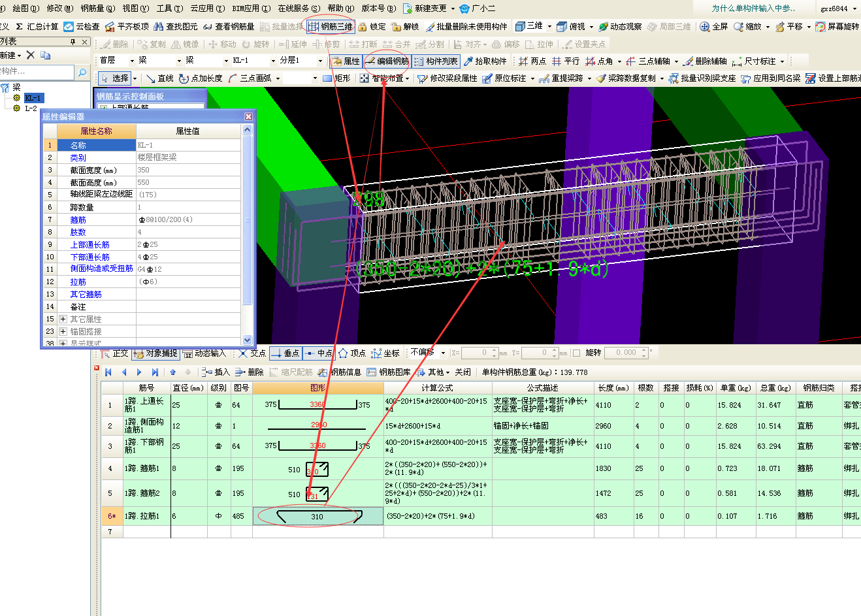Toggle 坐标 coordinate snap
Screen dimensions: 861x616
(385, 353)
